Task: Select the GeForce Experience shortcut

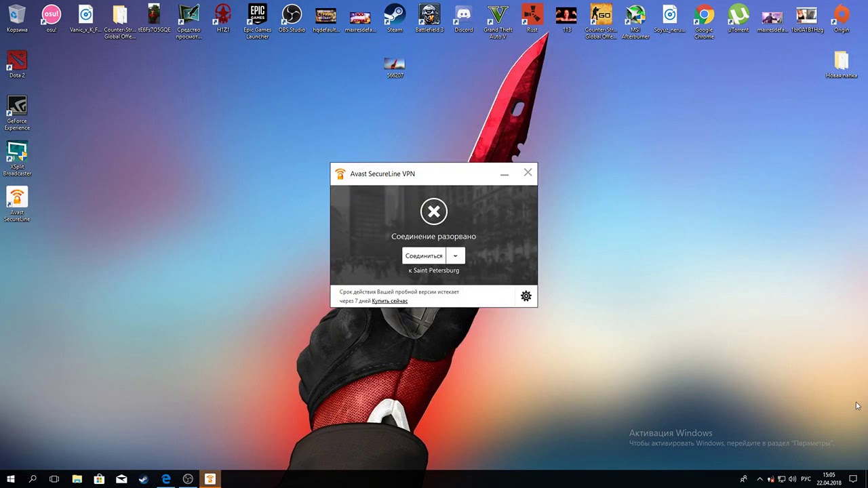Action: (17, 113)
